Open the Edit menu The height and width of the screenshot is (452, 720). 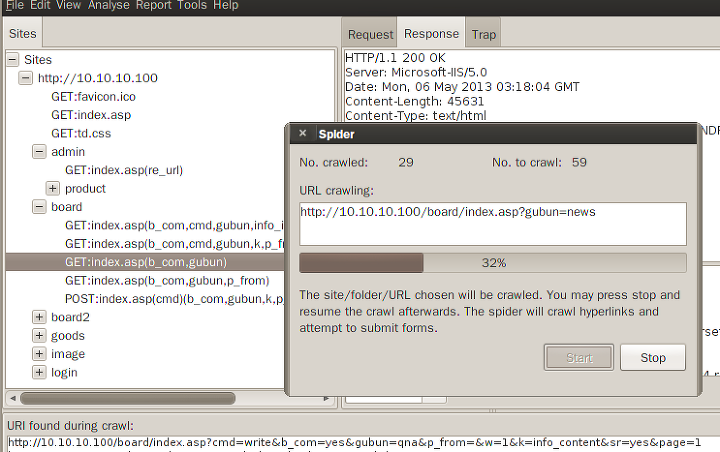[40, 5]
